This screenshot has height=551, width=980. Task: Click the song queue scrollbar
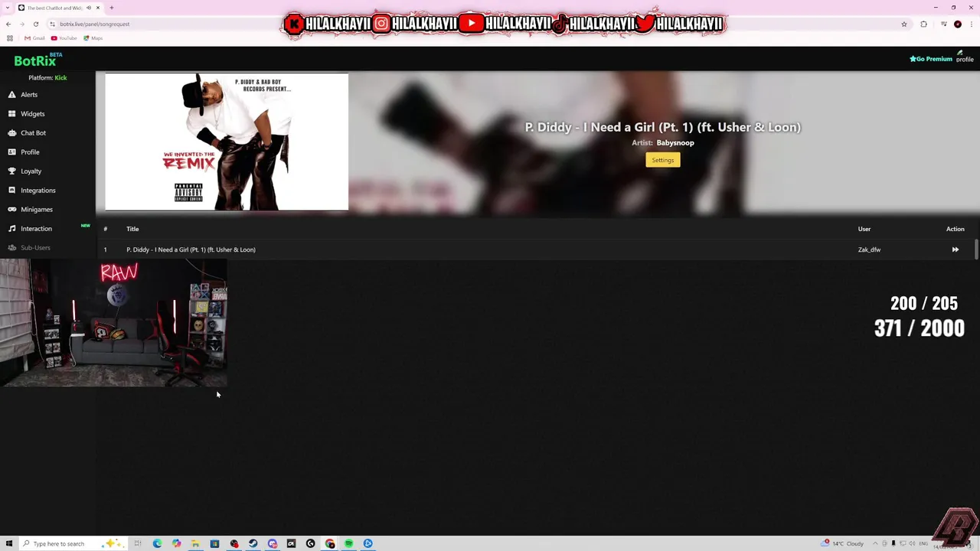[976, 249]
